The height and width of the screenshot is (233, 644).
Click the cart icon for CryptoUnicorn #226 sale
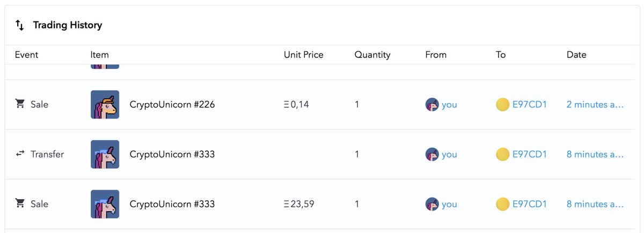tap(20, 104)
